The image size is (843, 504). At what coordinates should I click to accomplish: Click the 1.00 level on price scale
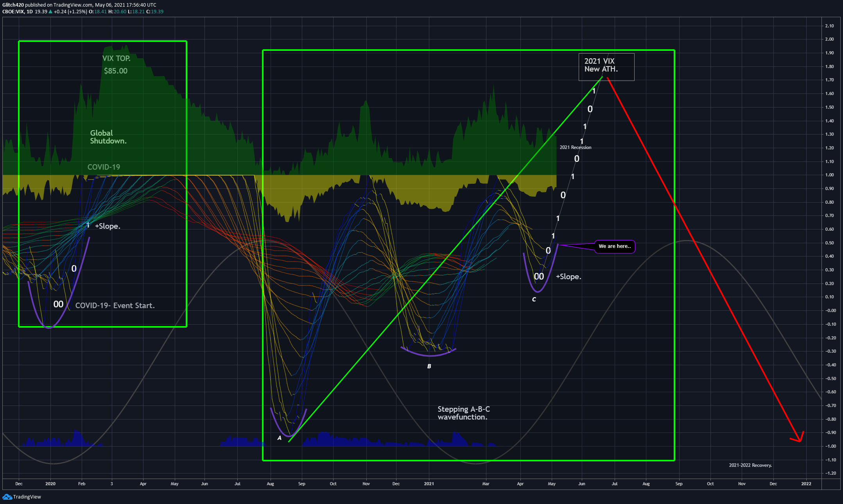pos(829,175)
